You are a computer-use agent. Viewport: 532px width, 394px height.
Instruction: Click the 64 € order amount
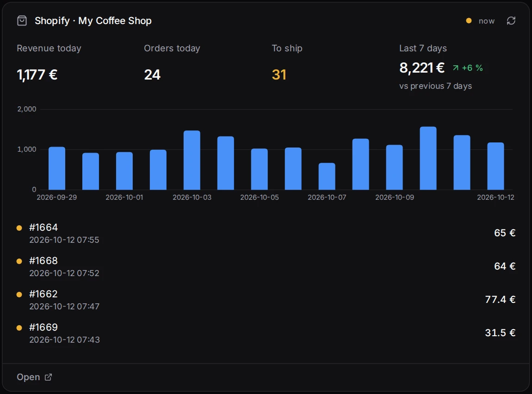[x=505, y=266]
